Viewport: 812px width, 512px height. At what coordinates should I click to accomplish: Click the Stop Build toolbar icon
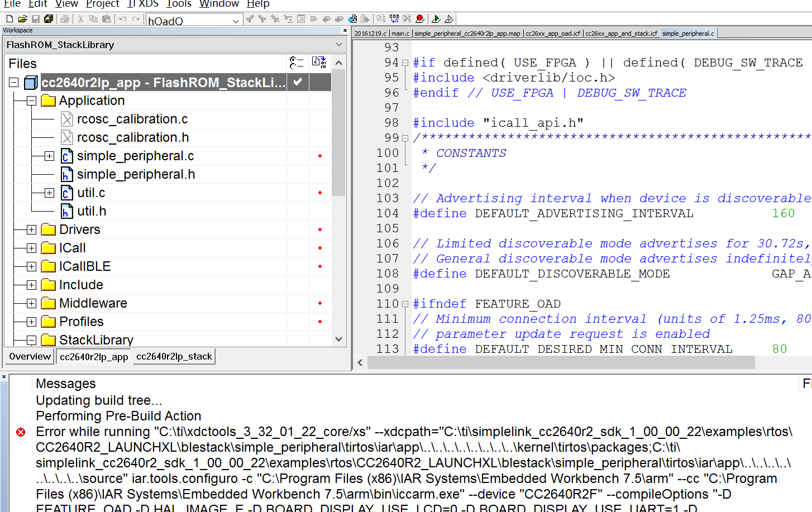pos(407,19)
